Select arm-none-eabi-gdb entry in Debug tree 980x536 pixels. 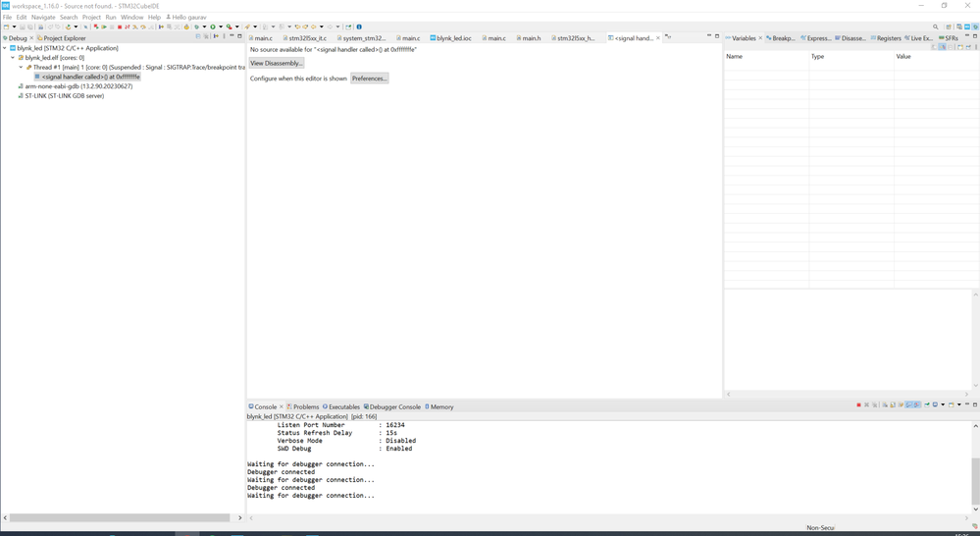click(78, 86)
